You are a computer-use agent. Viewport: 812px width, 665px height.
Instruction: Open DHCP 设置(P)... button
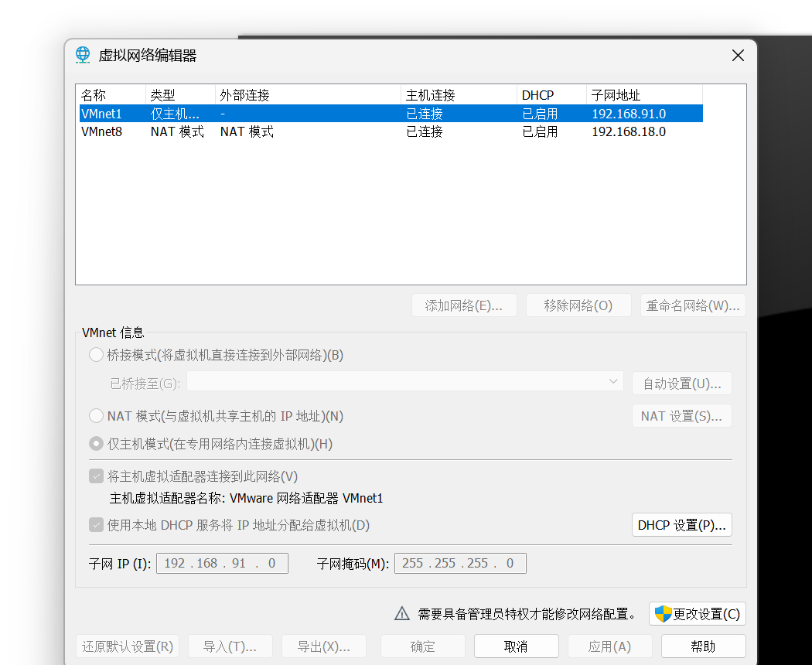[x=682, y=525]
